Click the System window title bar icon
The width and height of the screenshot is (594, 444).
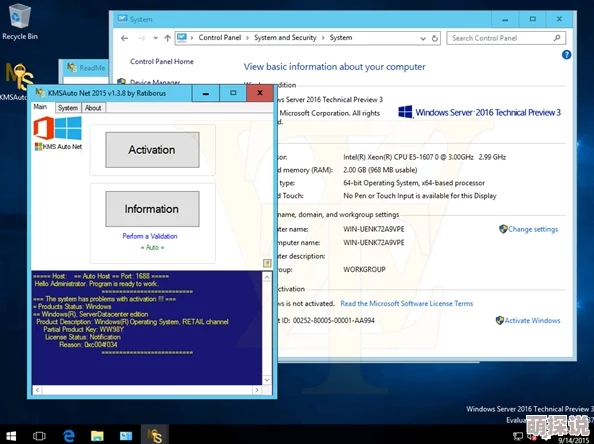122,19
